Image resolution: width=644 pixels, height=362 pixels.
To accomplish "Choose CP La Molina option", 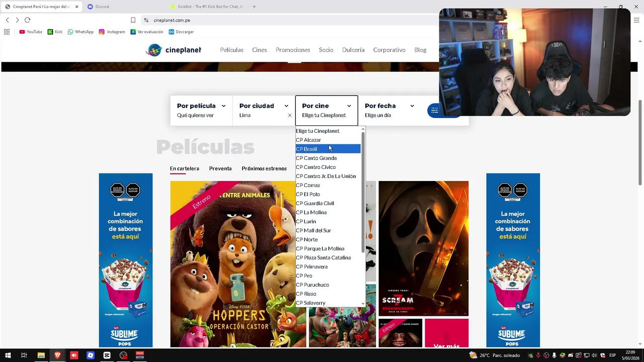I will [x=328, y=212].
